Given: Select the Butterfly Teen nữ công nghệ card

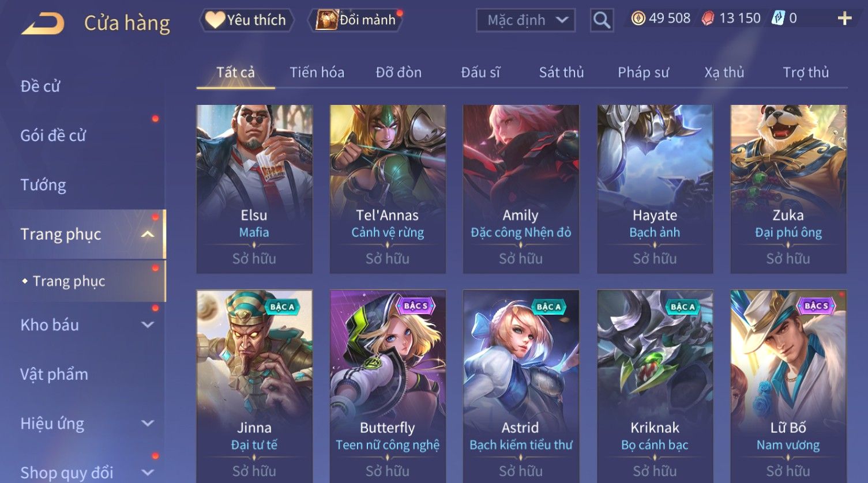Looking at the screenshot, I should tap(388, 386).
